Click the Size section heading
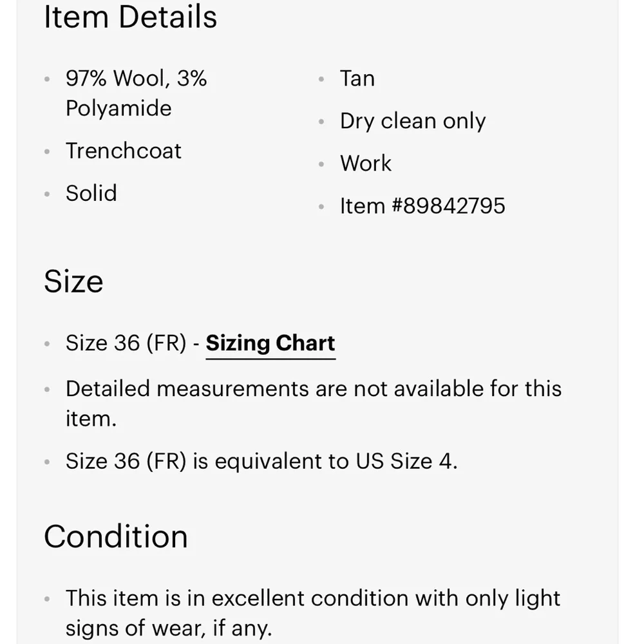Screen dimensions: 644x644 click(73, 281)
